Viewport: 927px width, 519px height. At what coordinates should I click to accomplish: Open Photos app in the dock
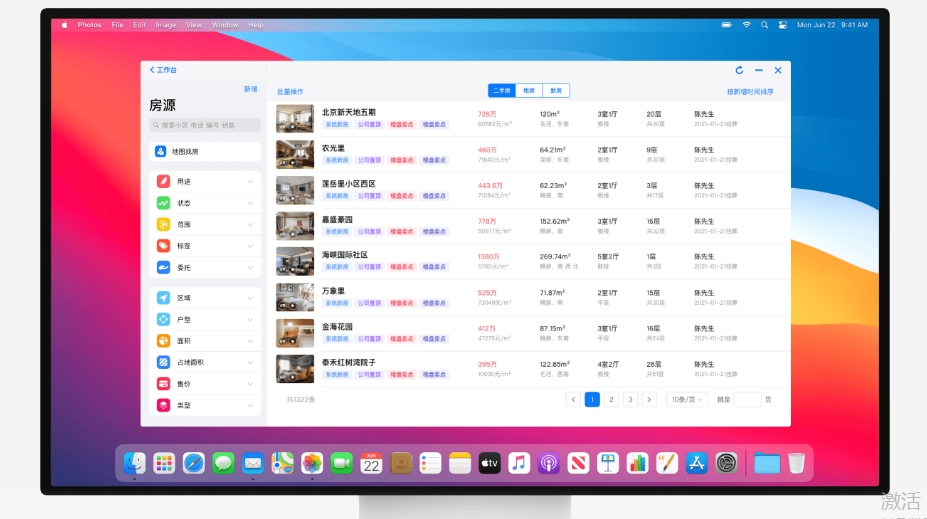[x=312, y=463]
